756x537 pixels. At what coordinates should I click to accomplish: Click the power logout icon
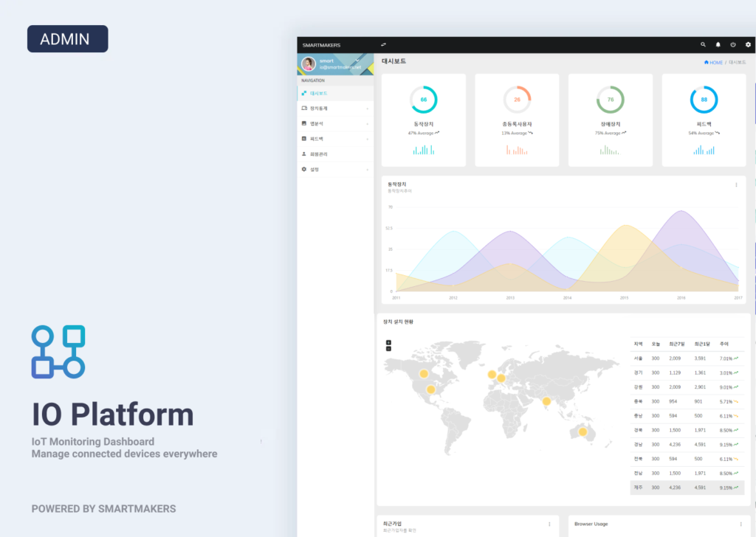[733, 44]
